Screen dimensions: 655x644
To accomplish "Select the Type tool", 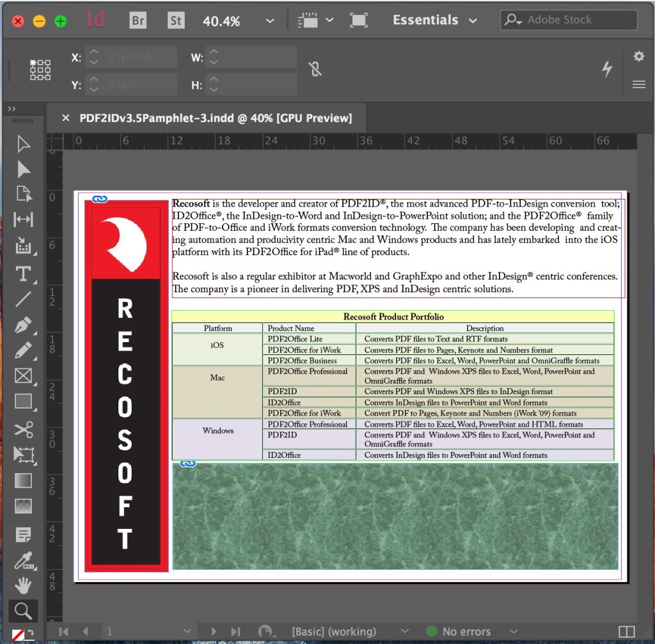I will coord(24,273).
